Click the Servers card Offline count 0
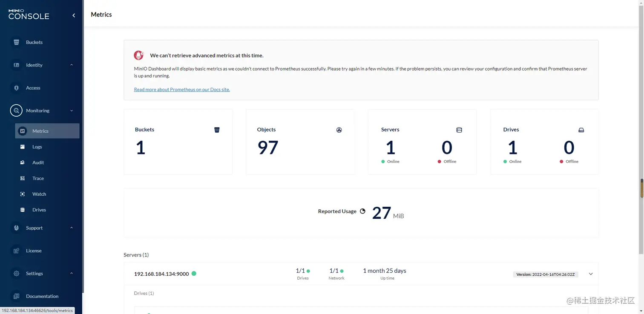 click(447, 148)
